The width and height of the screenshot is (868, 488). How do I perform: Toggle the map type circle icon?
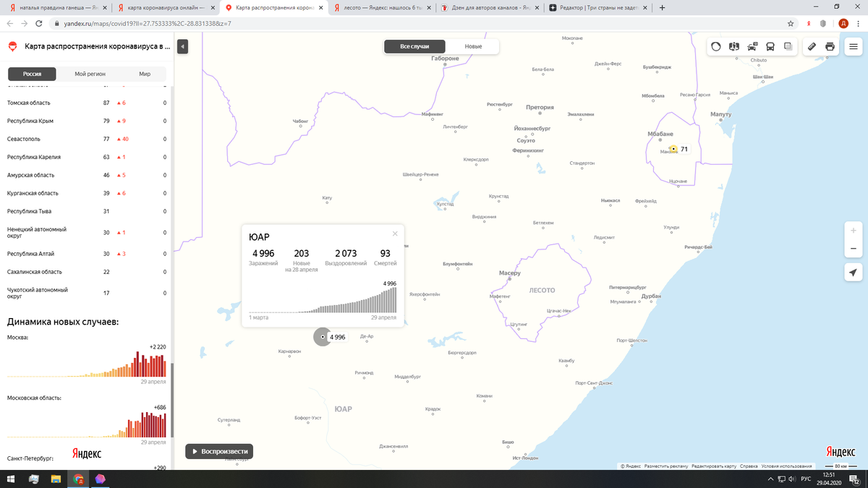(716, 46)
